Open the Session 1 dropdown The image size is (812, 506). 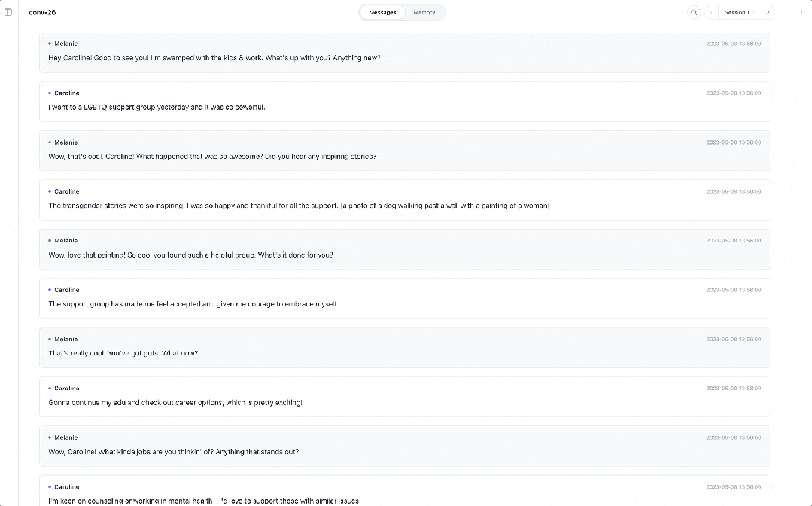click(x=739, y=12)
